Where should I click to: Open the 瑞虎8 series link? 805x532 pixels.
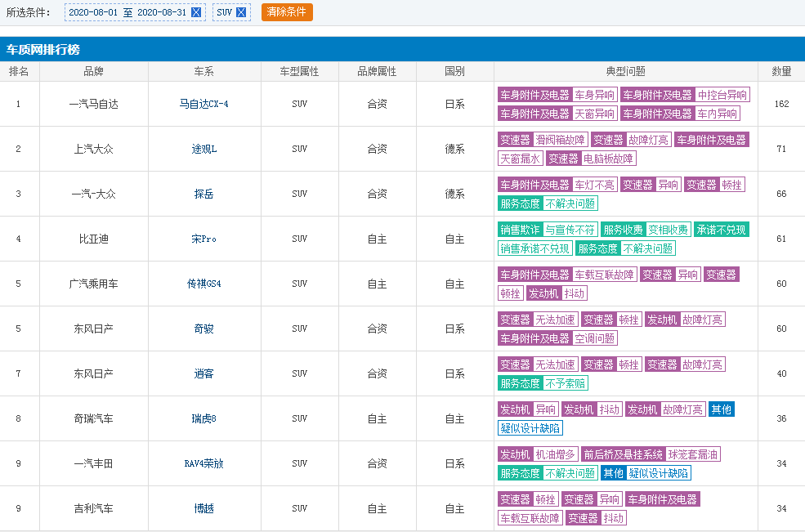click(203, 418)
